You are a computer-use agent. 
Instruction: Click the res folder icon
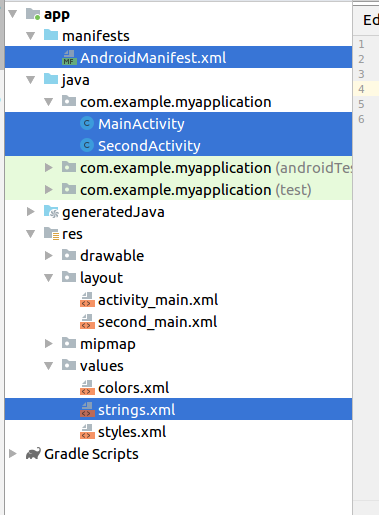(52, 233)
